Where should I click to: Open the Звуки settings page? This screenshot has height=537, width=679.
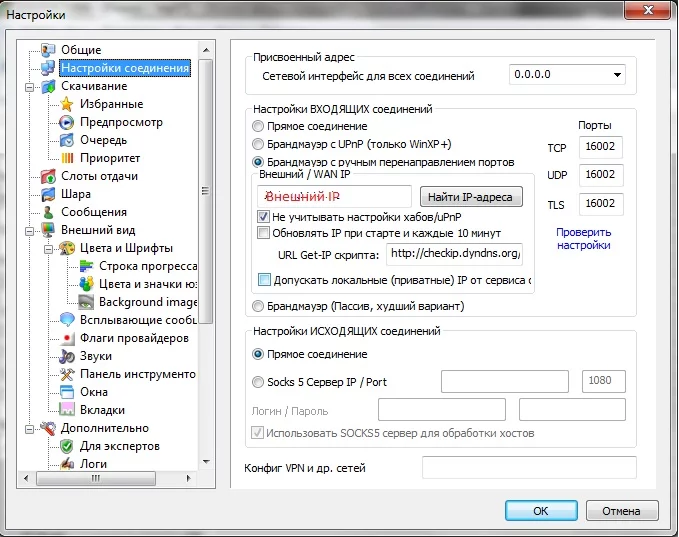click(x=96, y=356)
